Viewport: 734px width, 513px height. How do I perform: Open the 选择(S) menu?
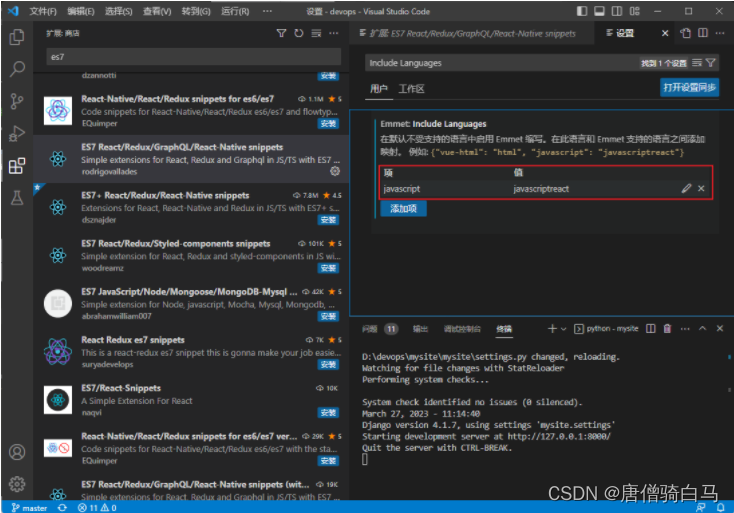[x=118, y=11]
